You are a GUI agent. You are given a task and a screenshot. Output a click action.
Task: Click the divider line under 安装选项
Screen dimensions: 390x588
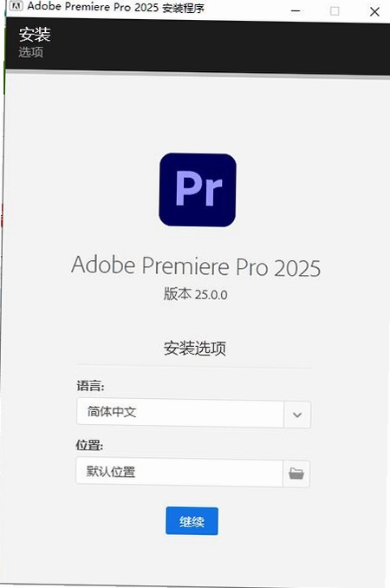point(194,366)
